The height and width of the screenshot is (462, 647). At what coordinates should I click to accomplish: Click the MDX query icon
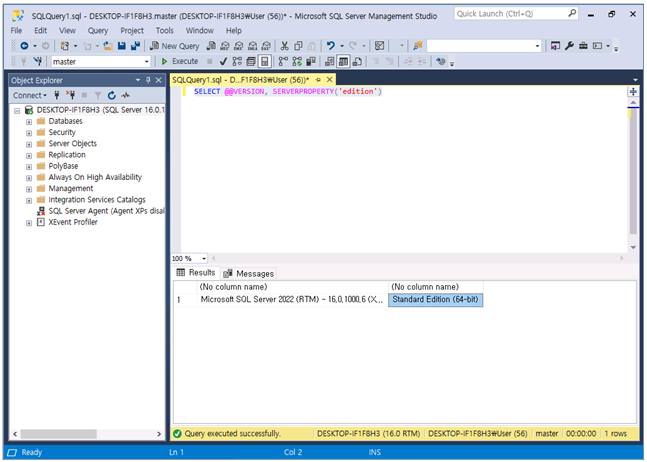pos(225,46)
